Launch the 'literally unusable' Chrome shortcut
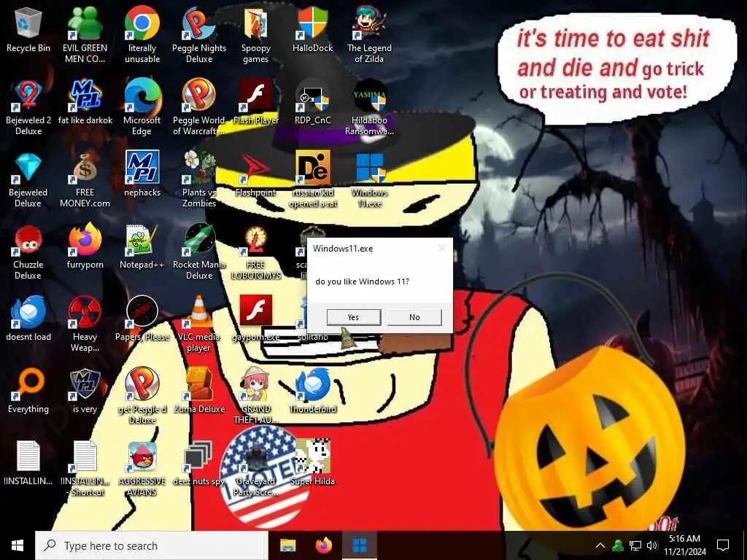The height and width of the screenshot is (560, 747). pos(142,35)
